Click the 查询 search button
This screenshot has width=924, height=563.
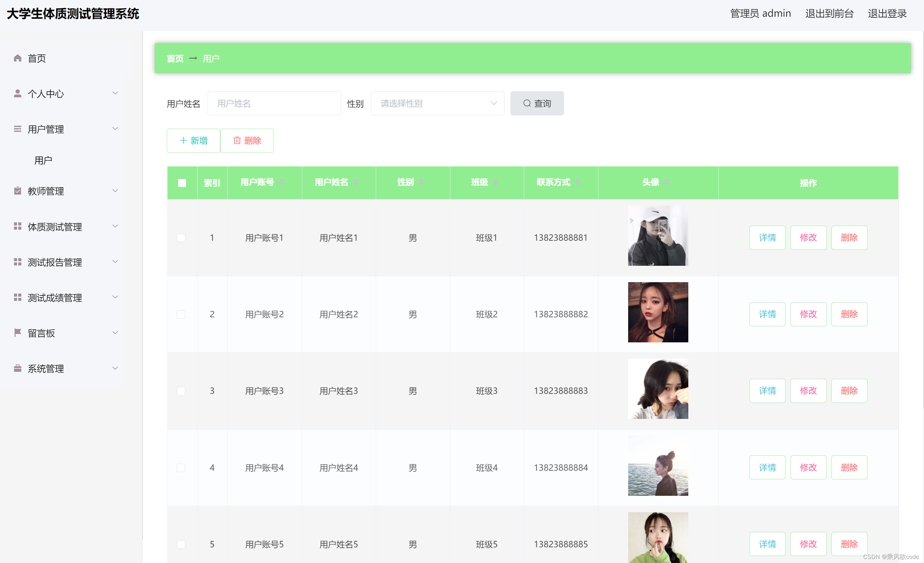click(537, 104)
